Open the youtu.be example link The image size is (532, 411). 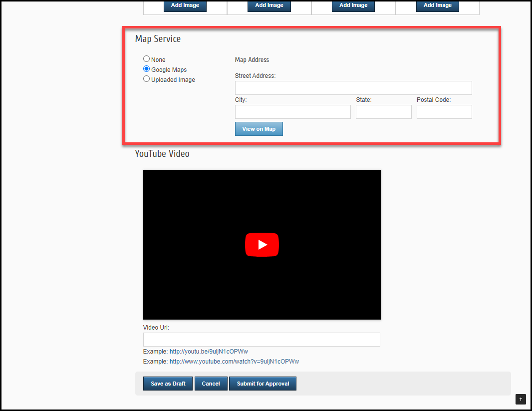[209, 352]
